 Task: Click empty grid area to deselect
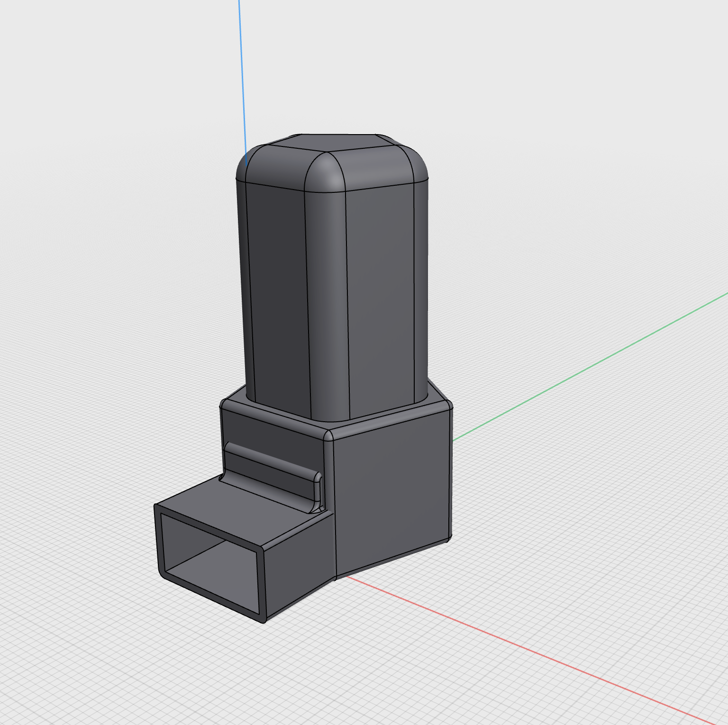click(569, 142)
